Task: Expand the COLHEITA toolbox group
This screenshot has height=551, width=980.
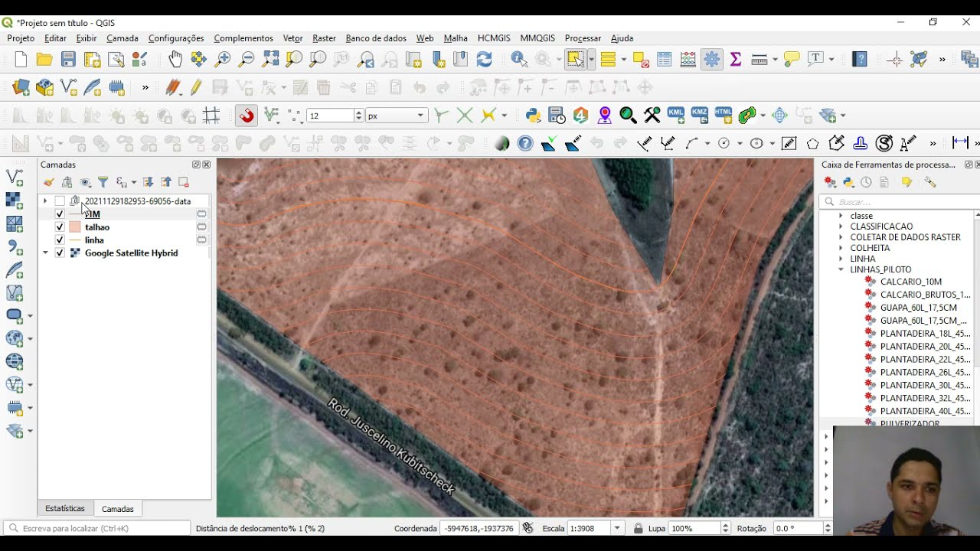Action: (841, 248)
